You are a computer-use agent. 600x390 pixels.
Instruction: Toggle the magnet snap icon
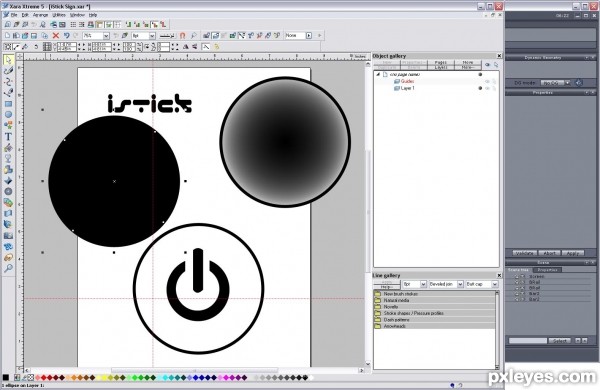click(x=183, y=36)
